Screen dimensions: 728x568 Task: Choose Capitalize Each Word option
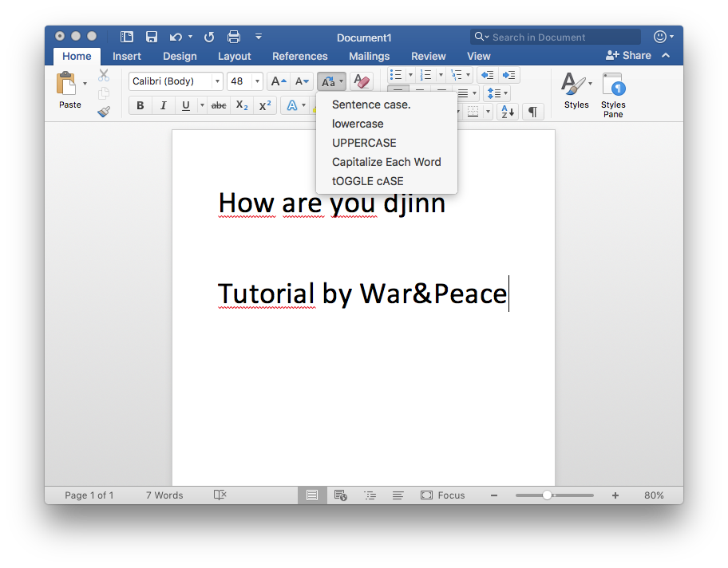tap(386, 162)
